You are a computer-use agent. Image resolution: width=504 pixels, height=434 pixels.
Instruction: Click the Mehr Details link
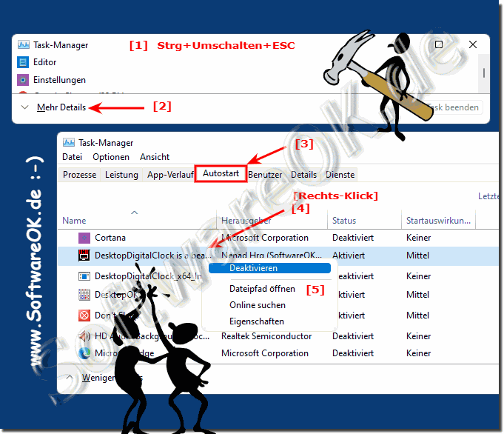[x=61, y=107]
